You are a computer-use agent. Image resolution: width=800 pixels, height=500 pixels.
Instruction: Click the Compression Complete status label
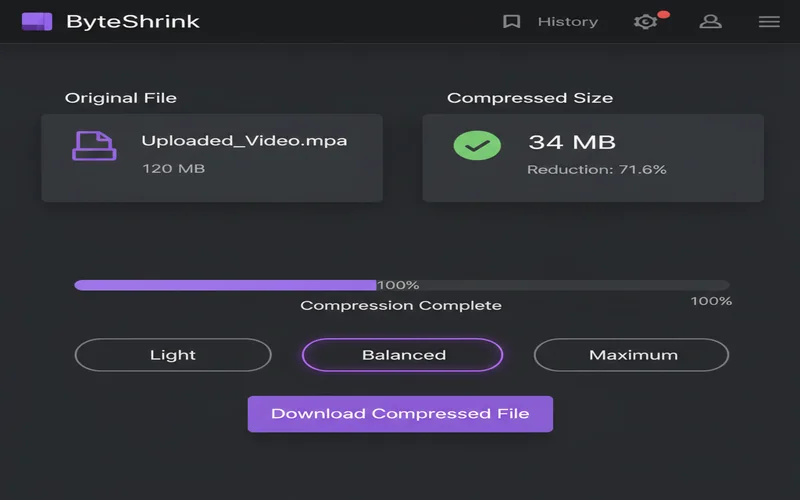[x=401, y=305]
